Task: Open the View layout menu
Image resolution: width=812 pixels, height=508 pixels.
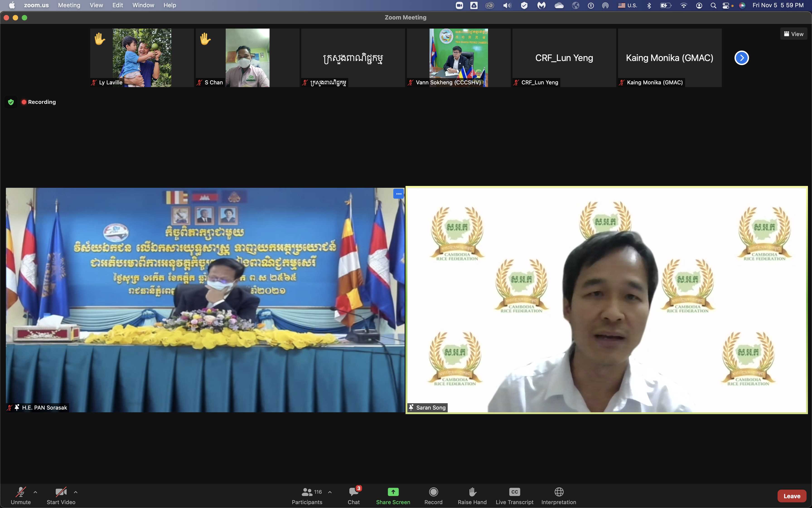Action: point(794,34)
